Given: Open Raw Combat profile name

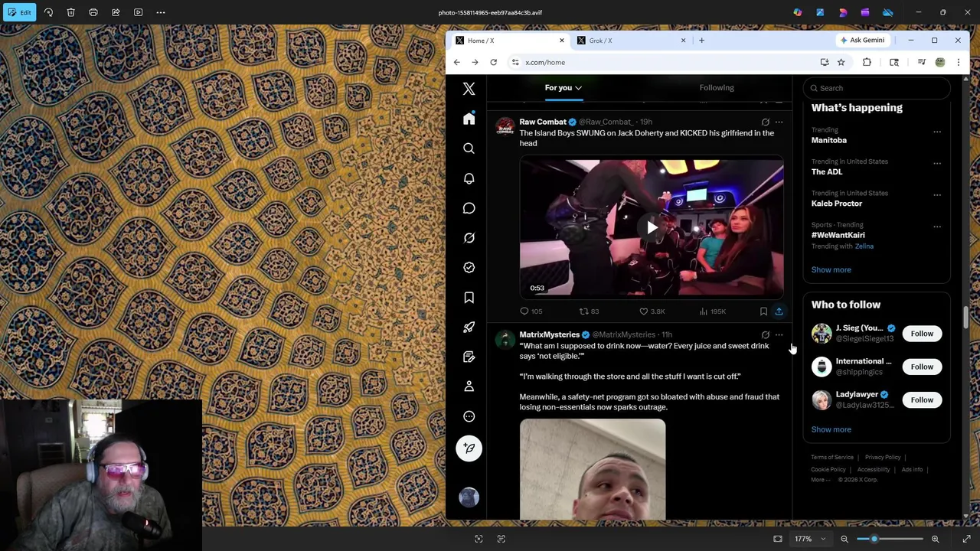Looking at the screenshot, I should click(x=542, y=122).
